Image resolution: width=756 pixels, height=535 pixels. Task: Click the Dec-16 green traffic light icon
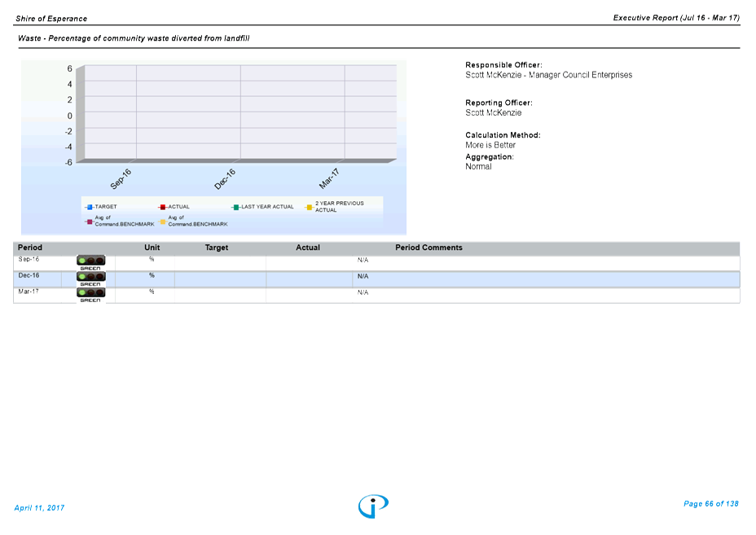point(90,277)
